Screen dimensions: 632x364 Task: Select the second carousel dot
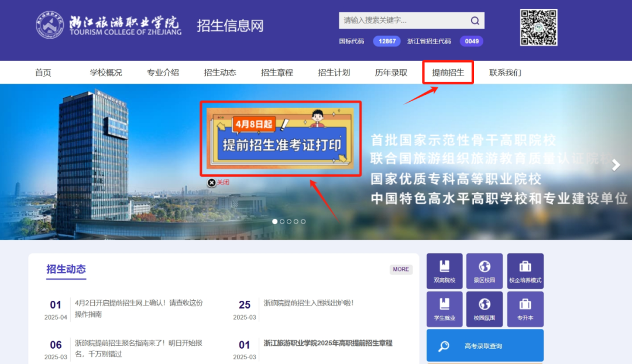282,222
